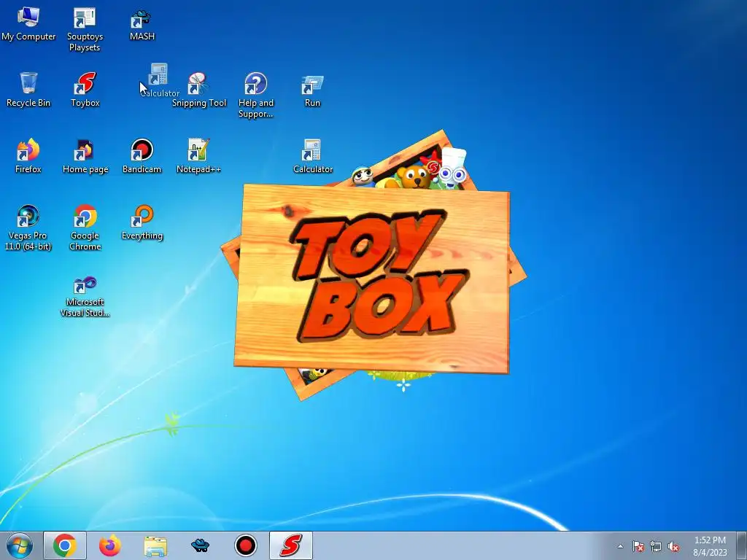
Task: Select the Vegas Pro 11.0 shortcut
Action: point(28,227)
